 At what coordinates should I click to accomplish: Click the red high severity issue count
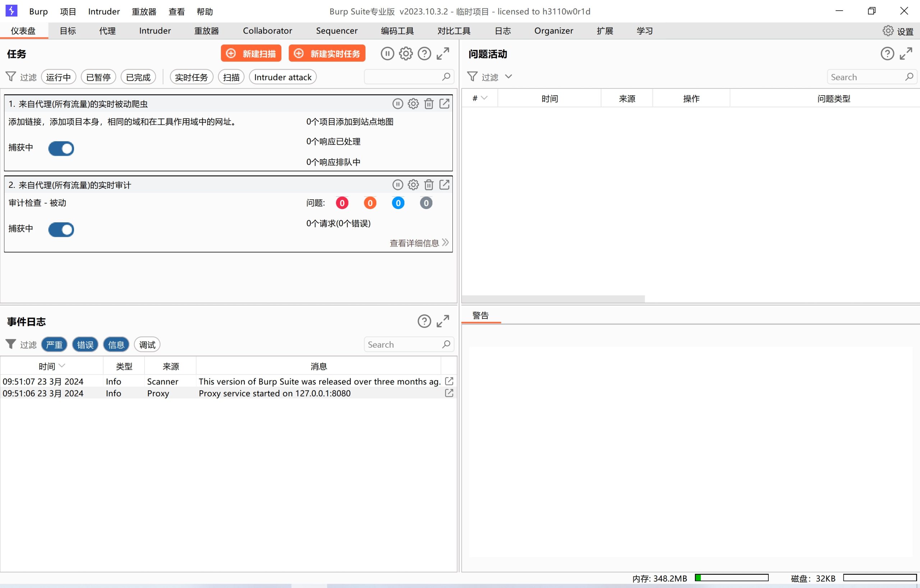coord(342,203)
